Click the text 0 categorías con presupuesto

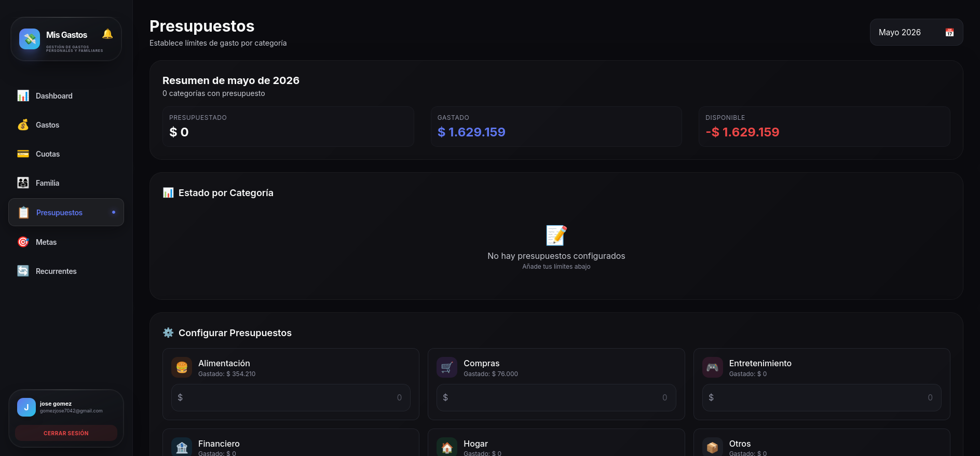click(214, 93)
